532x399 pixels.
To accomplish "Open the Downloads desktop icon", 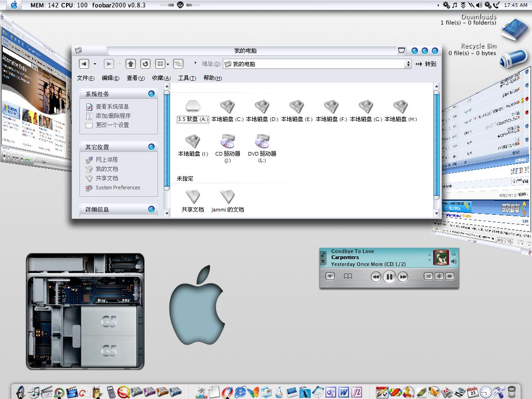I will (514, 29).
